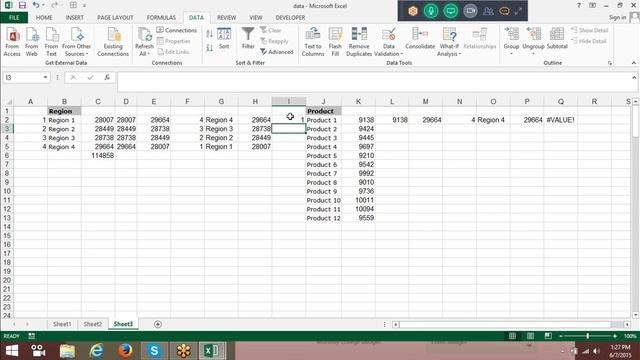Image resolution: width=640 pixels, height=360 pixels.
Task: Open Existing Connections
Action: coord(113,42)
